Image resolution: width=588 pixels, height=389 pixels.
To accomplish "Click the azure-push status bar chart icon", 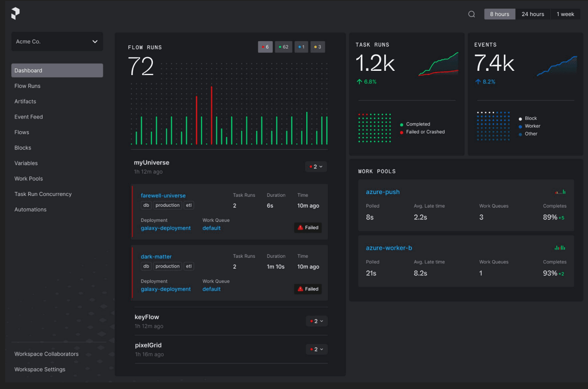I will [x=560, y=192].
